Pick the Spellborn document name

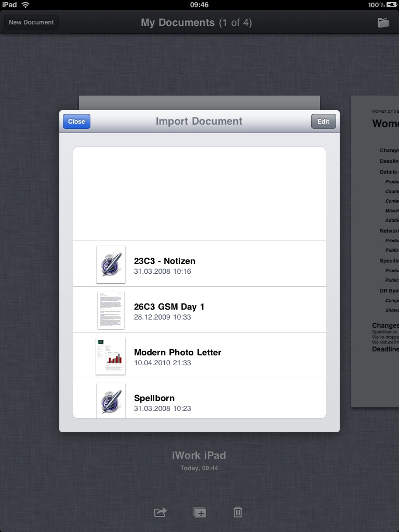[x=154, y=398]
